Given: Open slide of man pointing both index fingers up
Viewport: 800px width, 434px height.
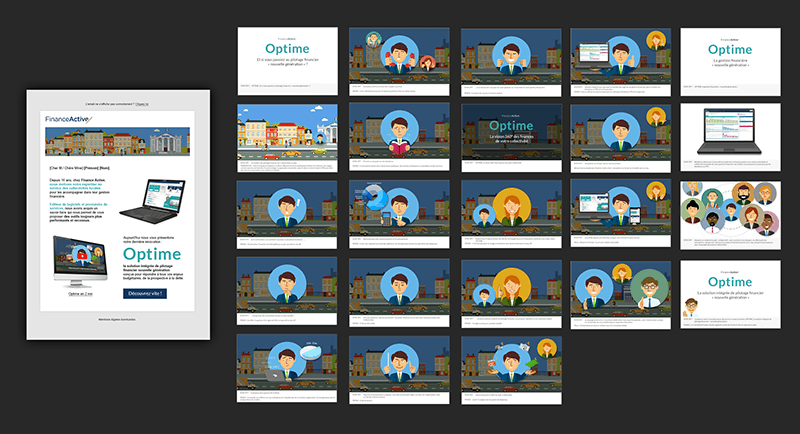Looking at the screenshot, I should click(x=399, y=370).
